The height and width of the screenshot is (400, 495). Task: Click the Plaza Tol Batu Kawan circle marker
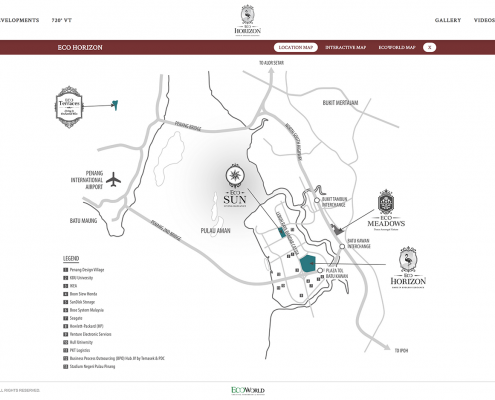(320, 270)
